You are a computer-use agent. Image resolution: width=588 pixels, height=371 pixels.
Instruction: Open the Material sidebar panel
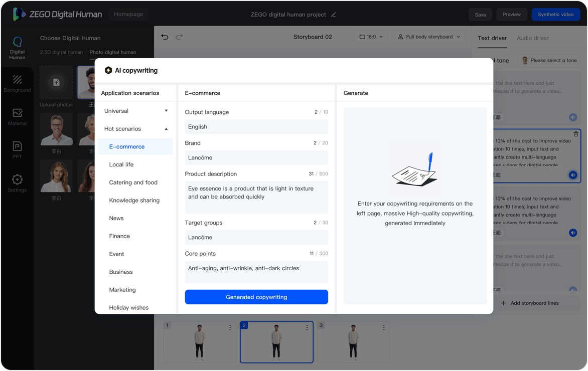coord(17,117)
